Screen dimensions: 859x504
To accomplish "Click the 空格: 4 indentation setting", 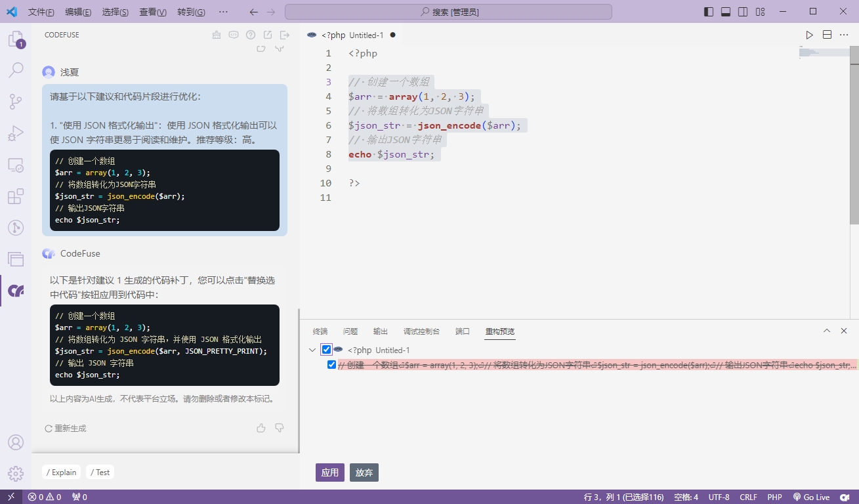I will (686, 497).
